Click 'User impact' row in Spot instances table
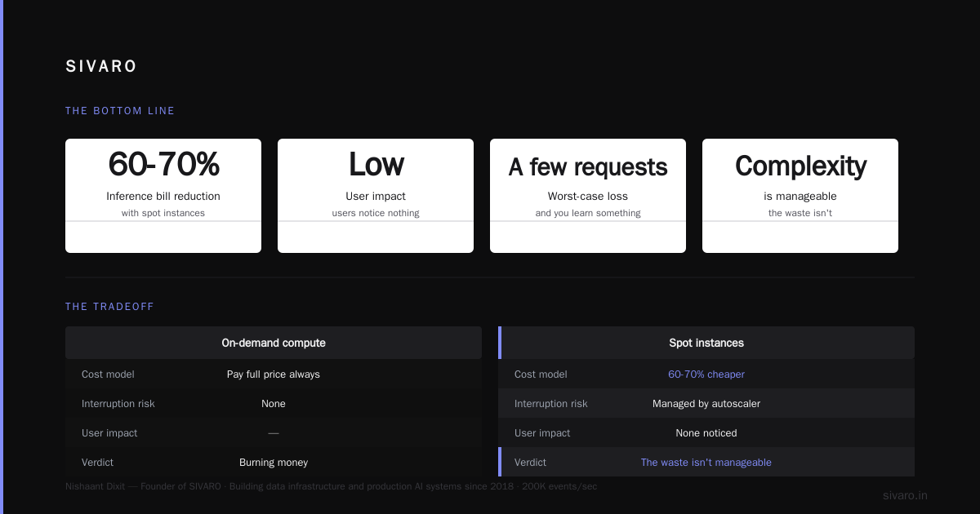This screenshot has width=980, height=514. tap(706, 433)
